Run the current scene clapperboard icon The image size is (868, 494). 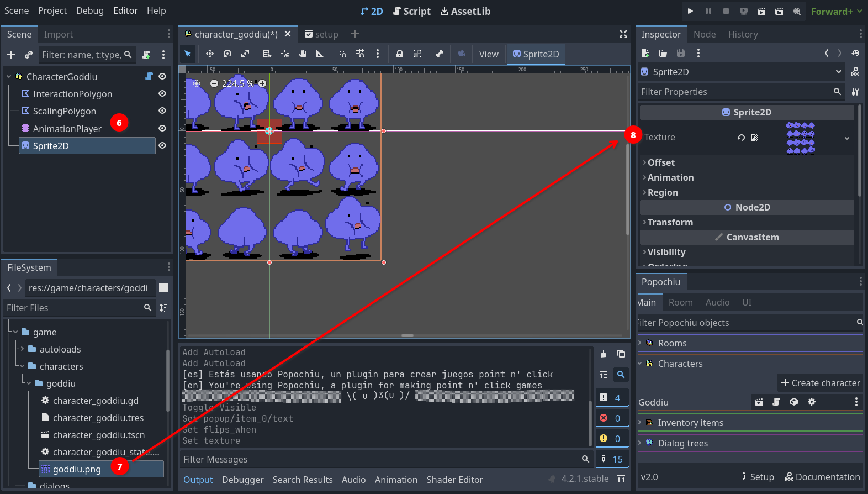pos(761,11)
